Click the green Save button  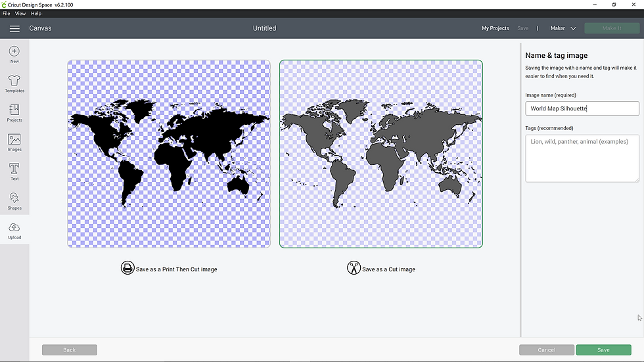click(603, 350)
